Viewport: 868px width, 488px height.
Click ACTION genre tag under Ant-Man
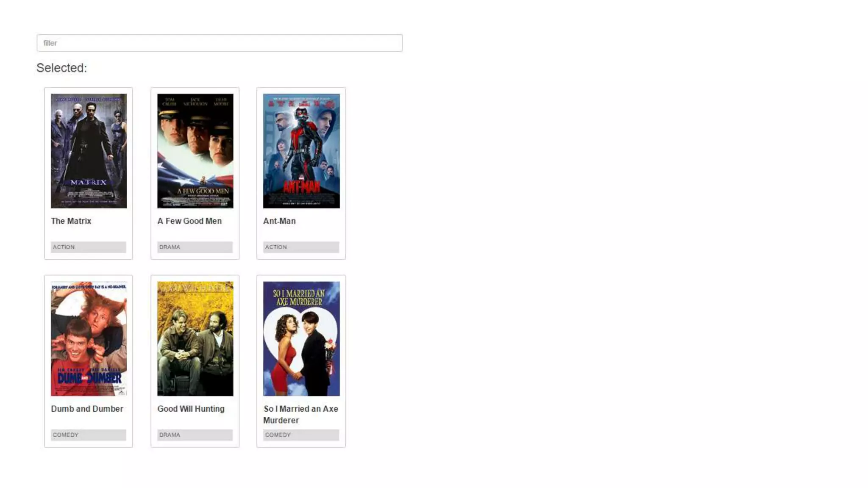point(301,247)
